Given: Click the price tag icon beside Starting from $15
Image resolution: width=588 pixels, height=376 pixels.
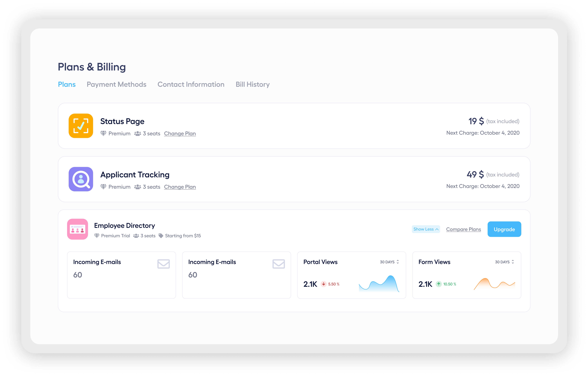Looking at the screenshot, I should [x=161, y=236].
